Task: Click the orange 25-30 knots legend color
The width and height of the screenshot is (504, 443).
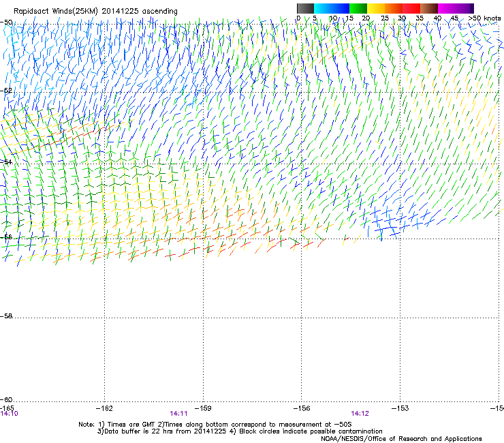Action: tap(394, 8)
